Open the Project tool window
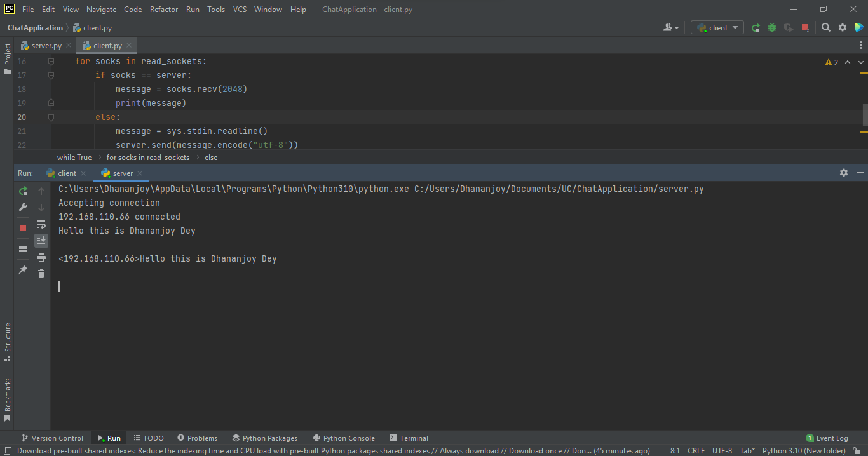868x456 pixels. [7, 59]
